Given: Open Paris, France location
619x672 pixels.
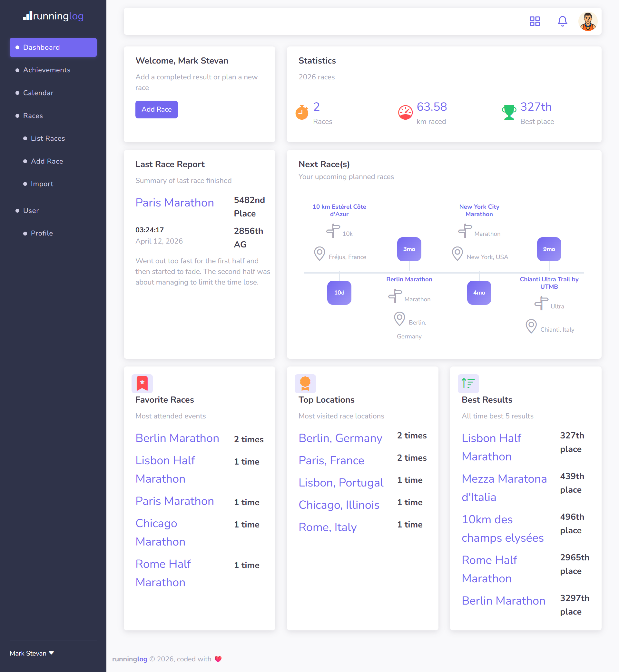Looking at the screenshot, I should (x=331, y=460).
